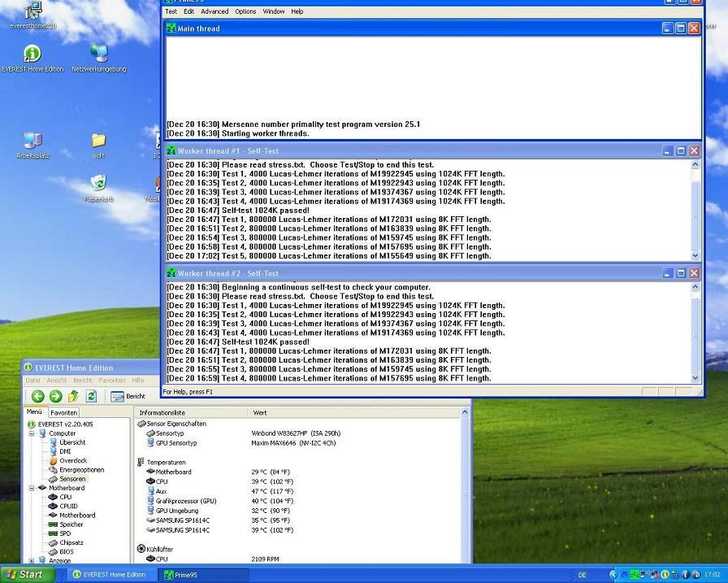Open the Options menu in Prime95
The height and width of the screenshot is (583, 728).
tap(245, 11)
